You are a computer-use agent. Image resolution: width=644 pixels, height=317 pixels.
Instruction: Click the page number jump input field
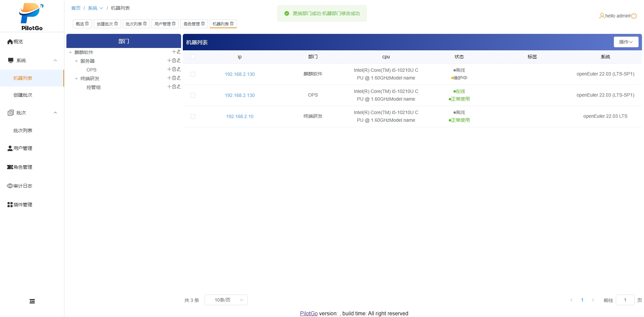coord(625,300)
